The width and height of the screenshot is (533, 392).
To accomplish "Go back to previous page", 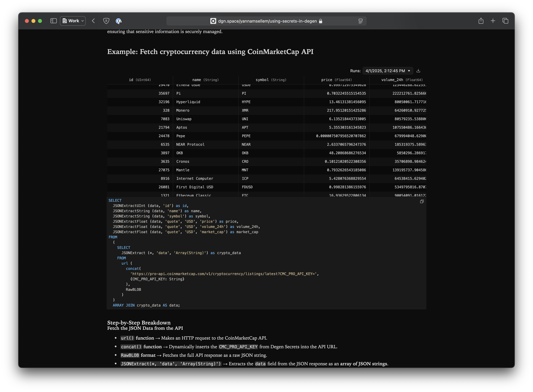I will pos(93,21).
